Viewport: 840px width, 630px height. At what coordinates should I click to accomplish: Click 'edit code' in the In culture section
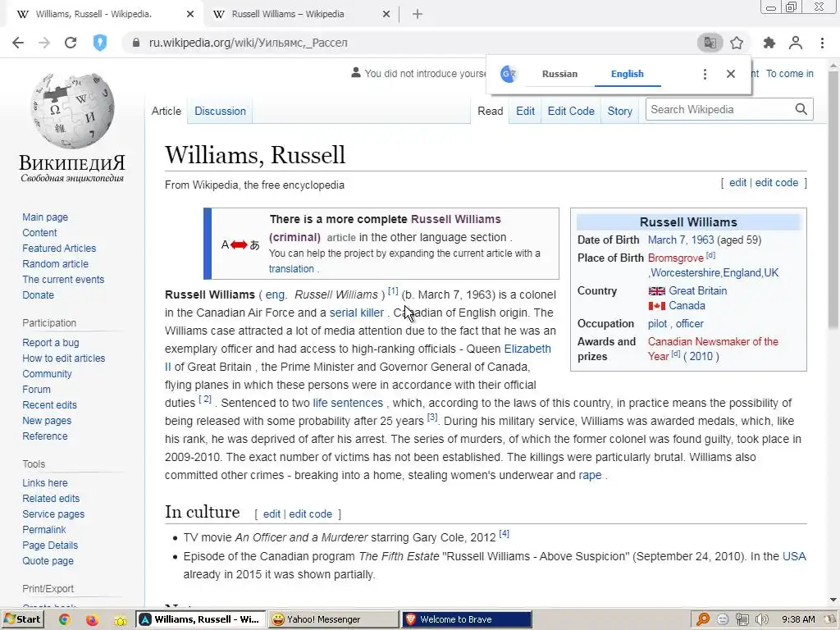coord(310,514)
